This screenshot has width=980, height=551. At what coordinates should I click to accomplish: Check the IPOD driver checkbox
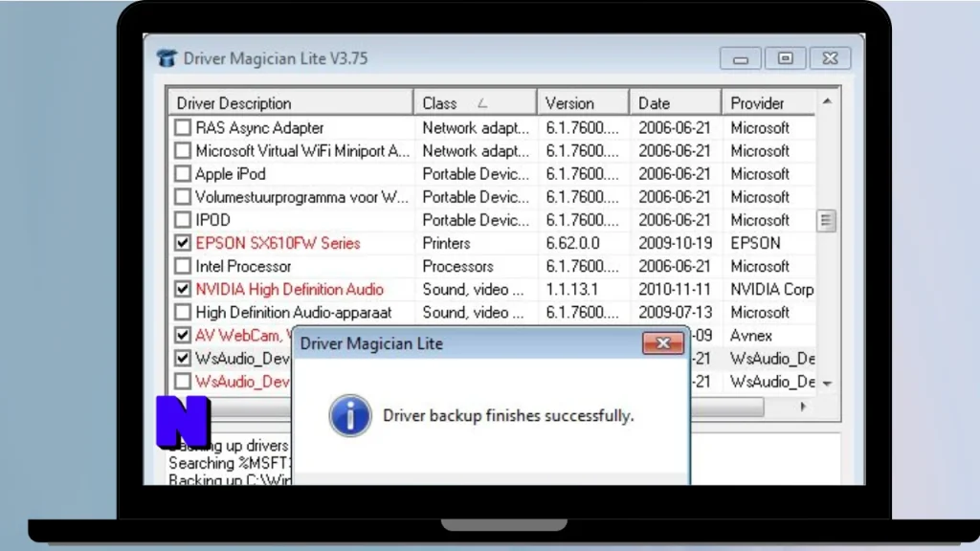[183, 220]
